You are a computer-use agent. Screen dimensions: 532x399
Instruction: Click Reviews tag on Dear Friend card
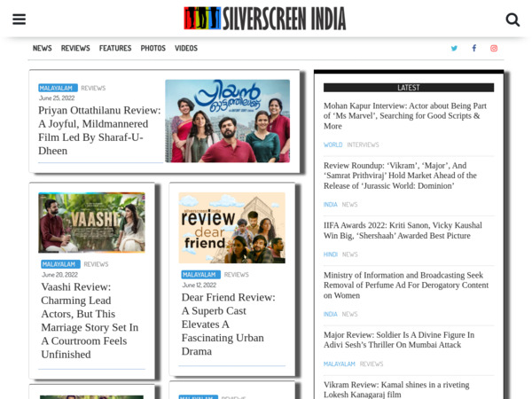coord(237,275)
